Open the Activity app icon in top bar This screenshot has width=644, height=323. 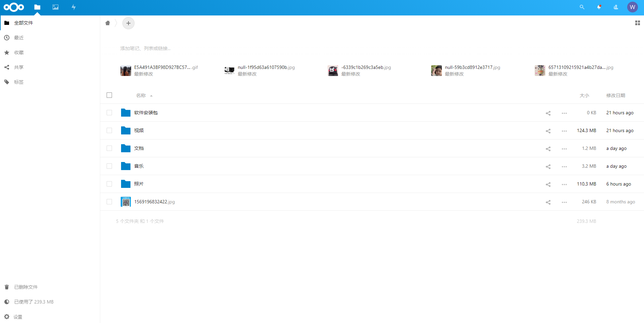(73, 7)
